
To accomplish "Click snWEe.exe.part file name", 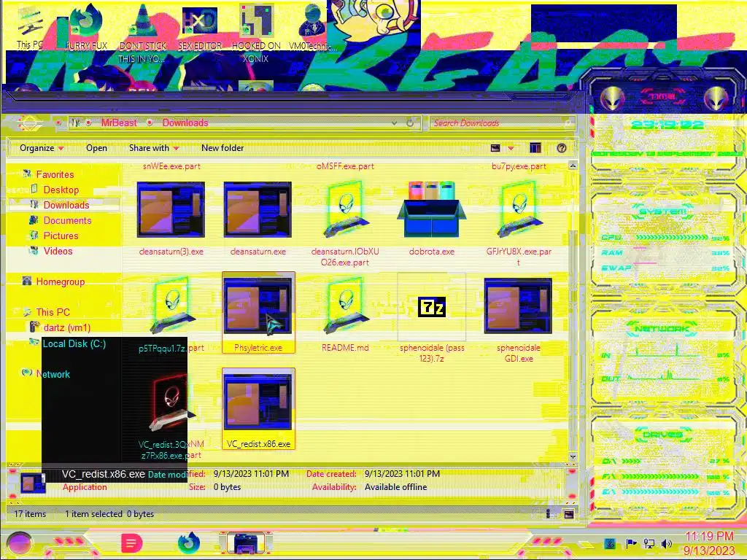I will (x=171, y=166).
